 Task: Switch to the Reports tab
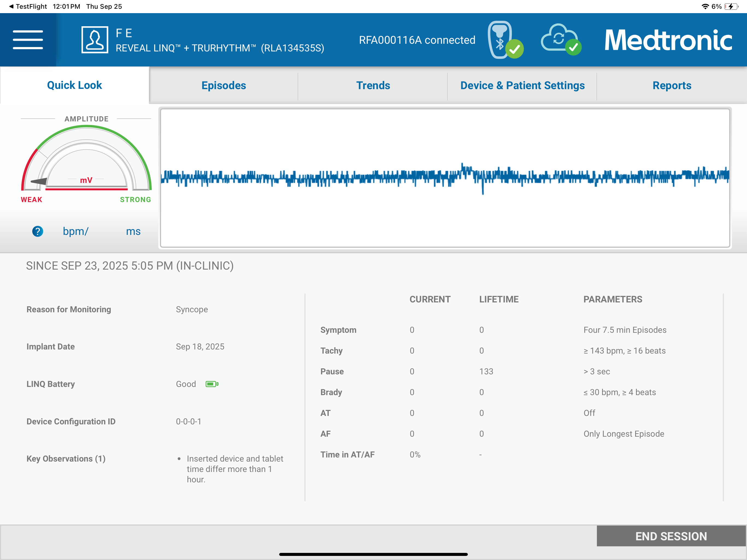click(672, 86)
